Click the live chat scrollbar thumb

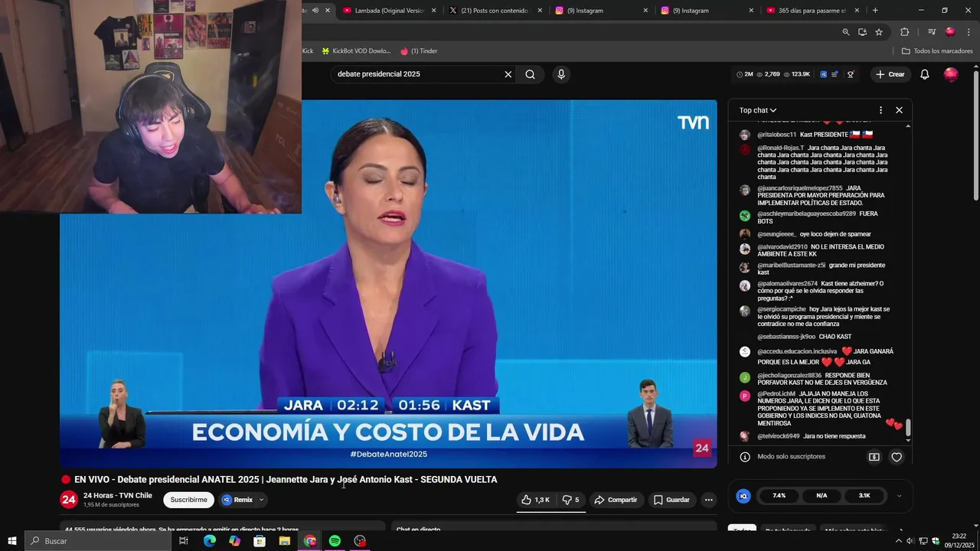pyautogui.click(x=909, y=427)
